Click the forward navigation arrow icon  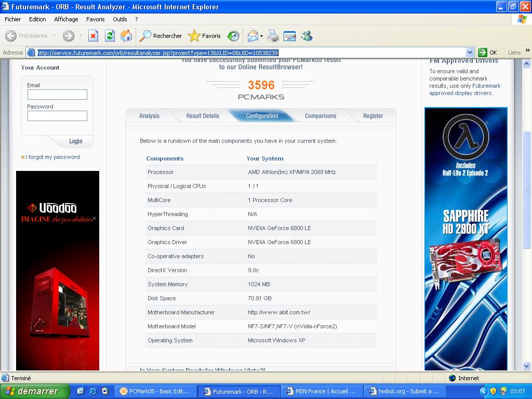[69, 36]
